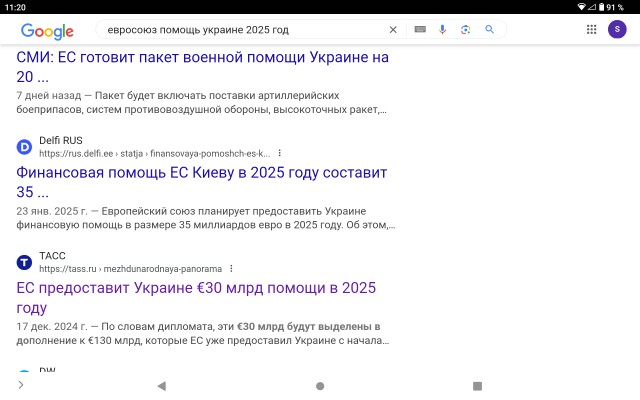The width and height of the screenshot is (640, 400).
Task: Open Финансовая помощь ЕС Киеву в 2025 result
Action: [x=202, y=182]
